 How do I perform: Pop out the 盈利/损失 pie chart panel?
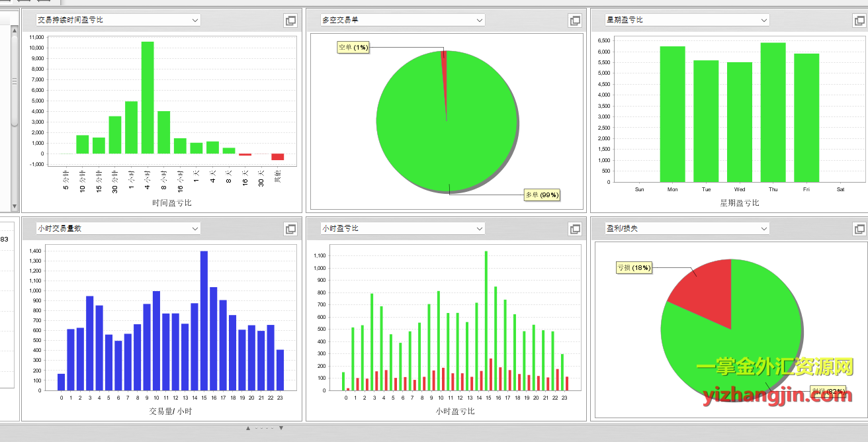859,229
